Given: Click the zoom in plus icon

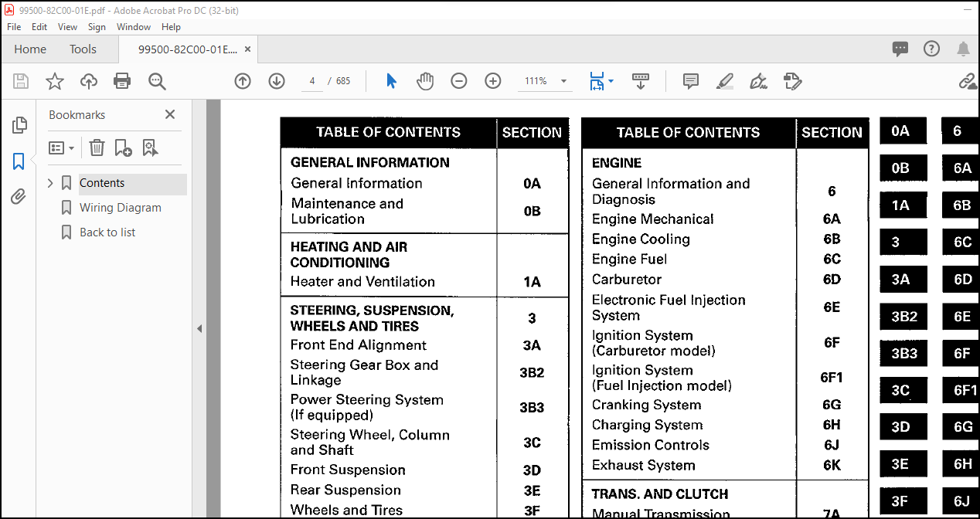Looking at the screenshot, I should (493, 81).
